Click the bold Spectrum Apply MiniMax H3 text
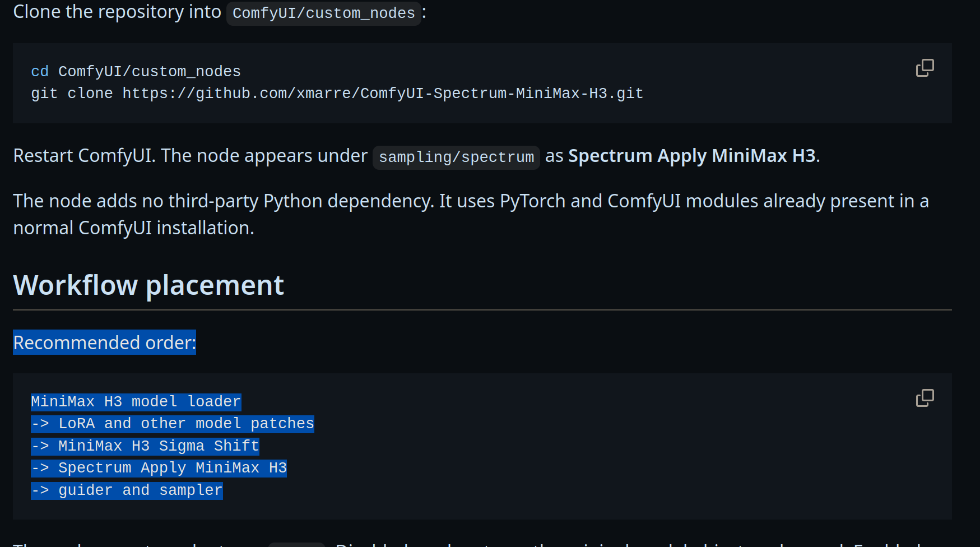980x547 pixels. 692,156
